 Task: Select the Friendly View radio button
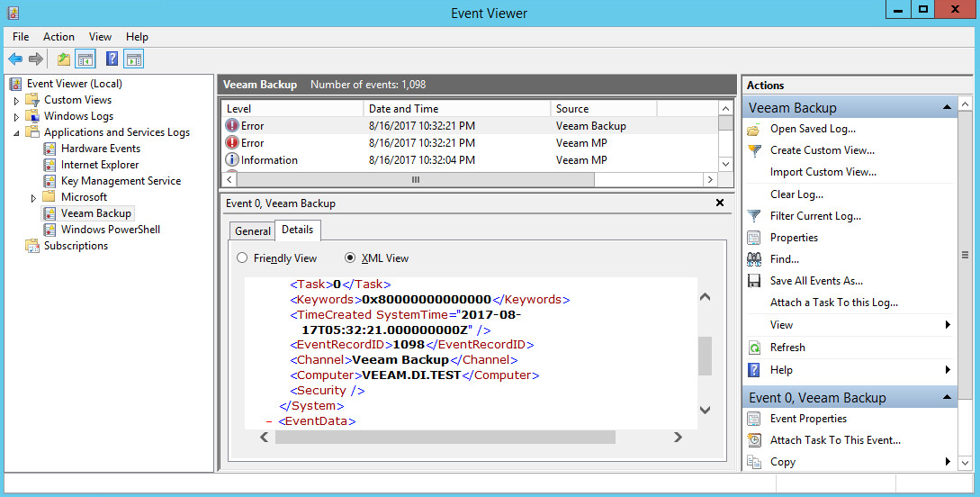[x=242, y=258]
